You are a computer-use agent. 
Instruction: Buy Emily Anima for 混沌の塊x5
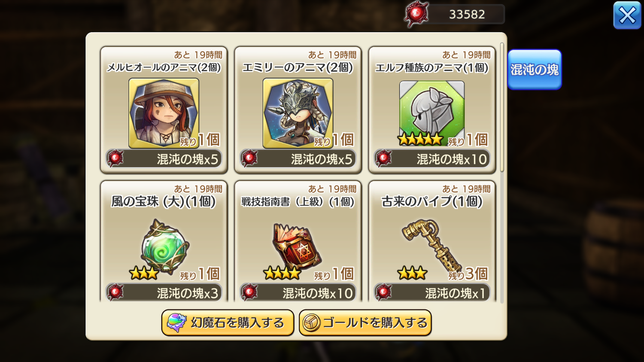pos(298,159)
